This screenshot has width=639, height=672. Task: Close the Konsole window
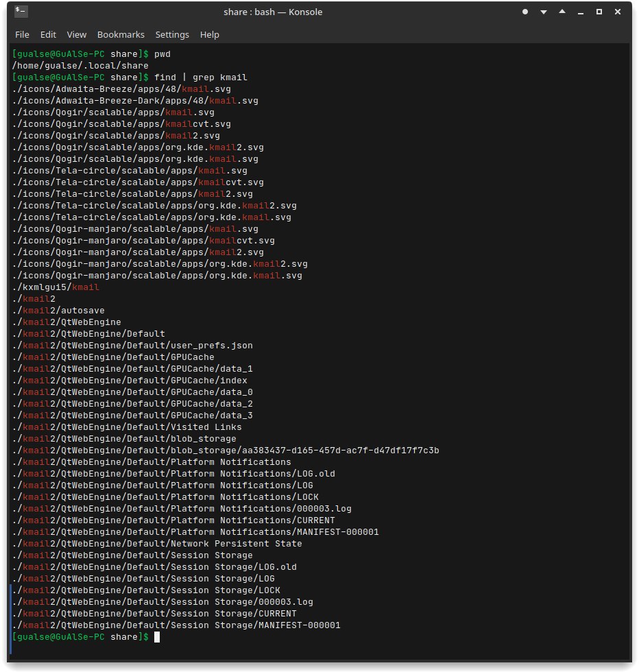618,12
